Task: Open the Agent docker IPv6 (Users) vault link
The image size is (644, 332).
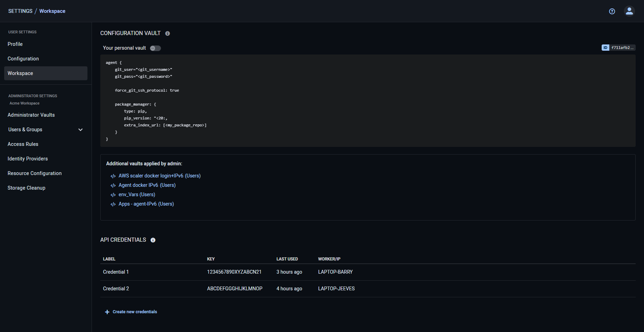Action: (x=146, y=185)
